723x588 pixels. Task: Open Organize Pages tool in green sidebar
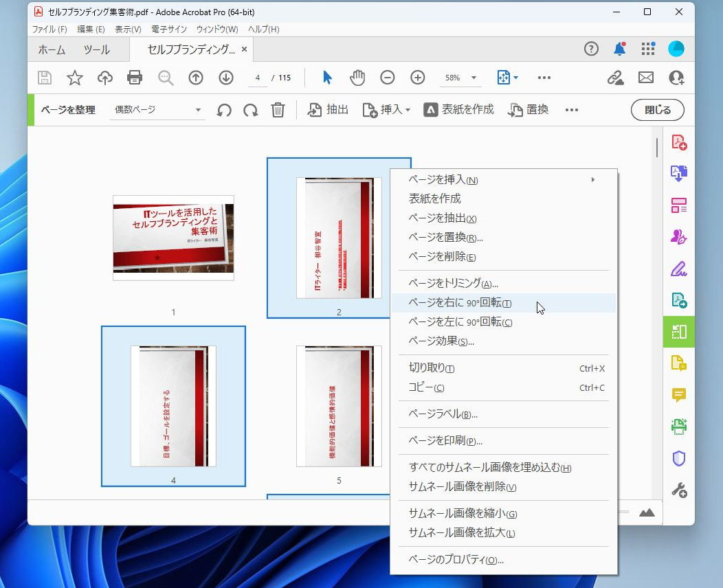coord(679,332)
